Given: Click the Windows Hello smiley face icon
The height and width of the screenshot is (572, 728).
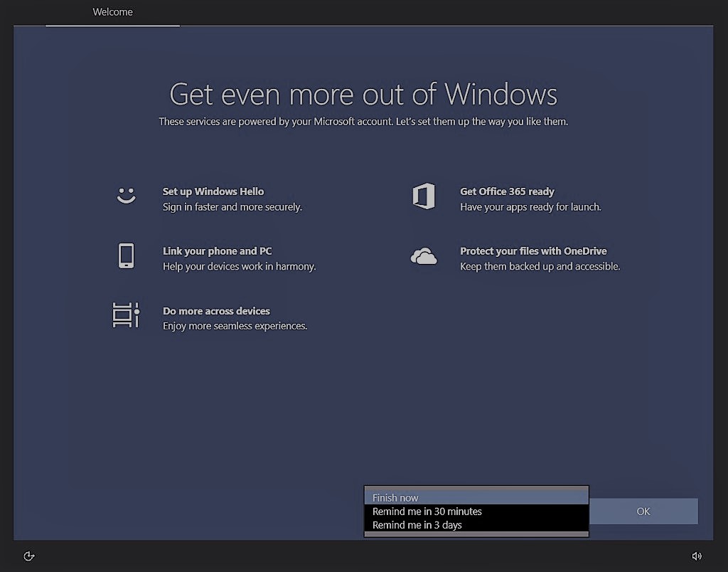Looking at the screenshot, I should click(x=127, y=196).
